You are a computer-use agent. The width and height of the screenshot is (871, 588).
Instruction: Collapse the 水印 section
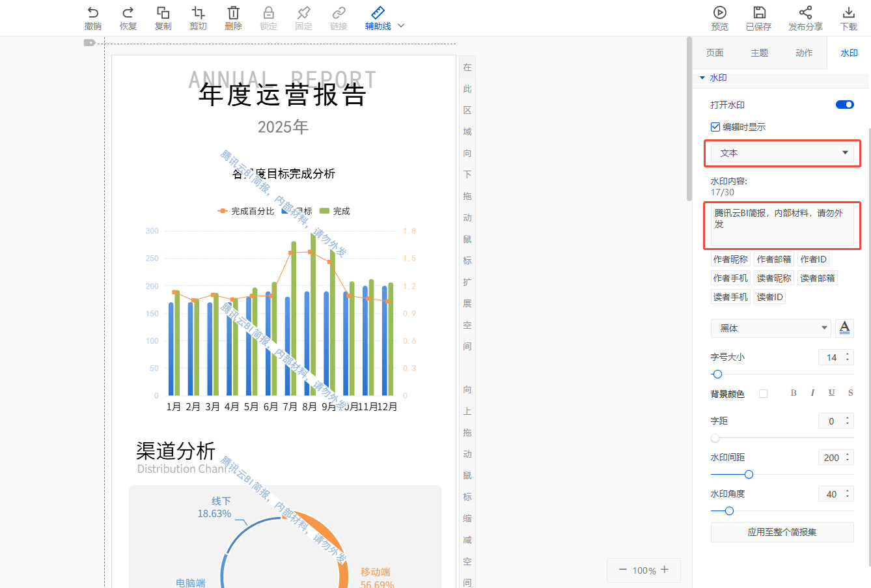702,77
